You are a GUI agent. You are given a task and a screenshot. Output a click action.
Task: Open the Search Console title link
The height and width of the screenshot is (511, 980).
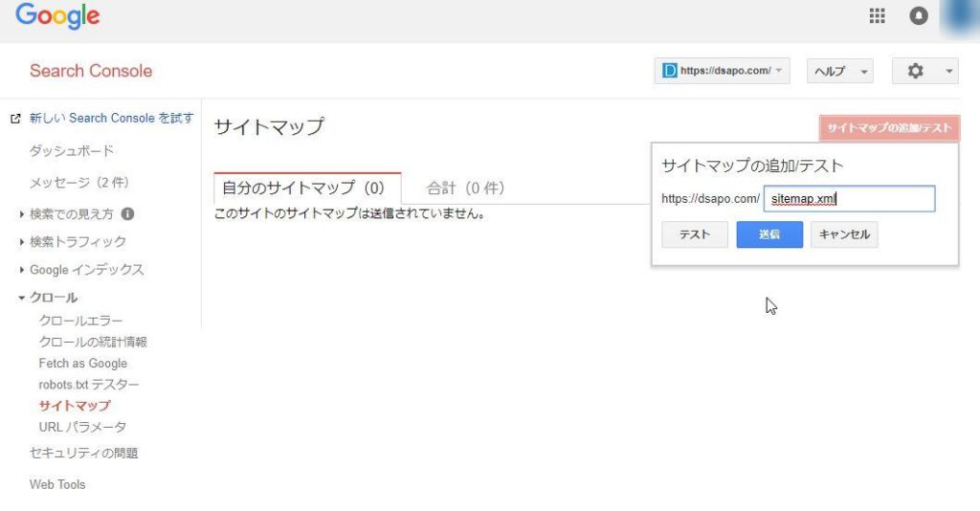91,71
